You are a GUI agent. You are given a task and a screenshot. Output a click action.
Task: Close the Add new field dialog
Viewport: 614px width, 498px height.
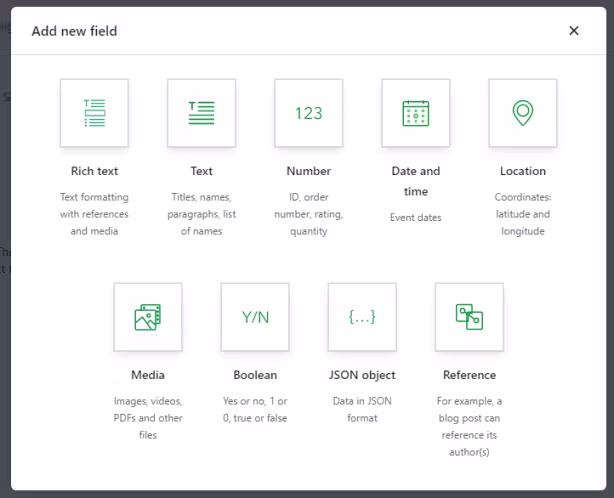(x=574, y=31)
